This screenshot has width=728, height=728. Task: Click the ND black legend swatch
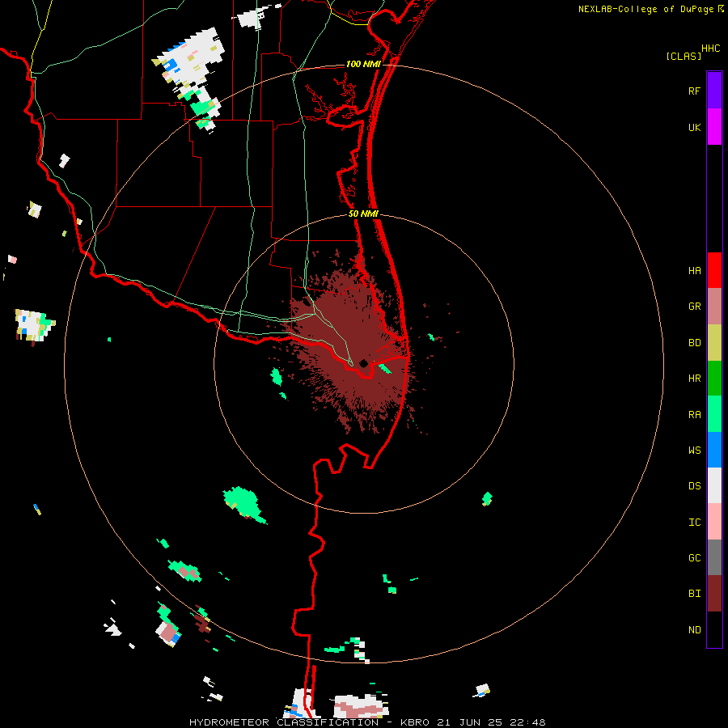(714, 629)
